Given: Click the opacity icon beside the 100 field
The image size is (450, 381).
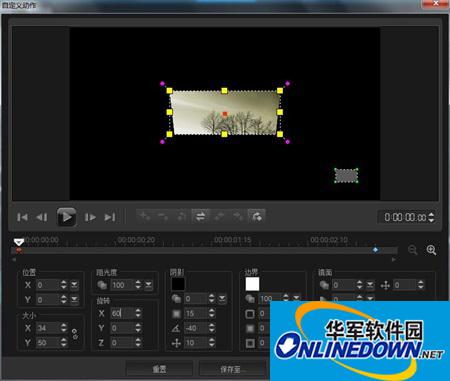Looking at the screenshot, I should 102,285.
